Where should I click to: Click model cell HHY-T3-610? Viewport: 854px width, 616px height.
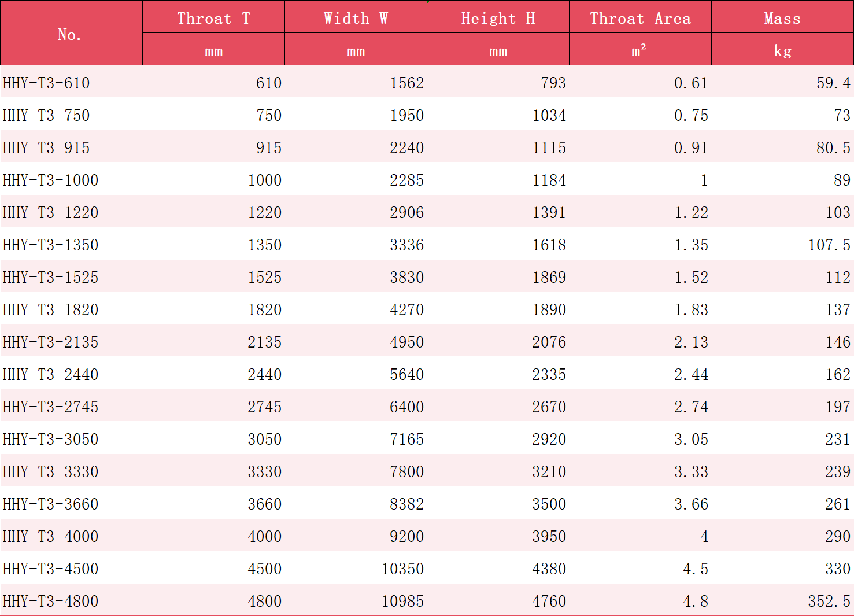coord(46,83)
